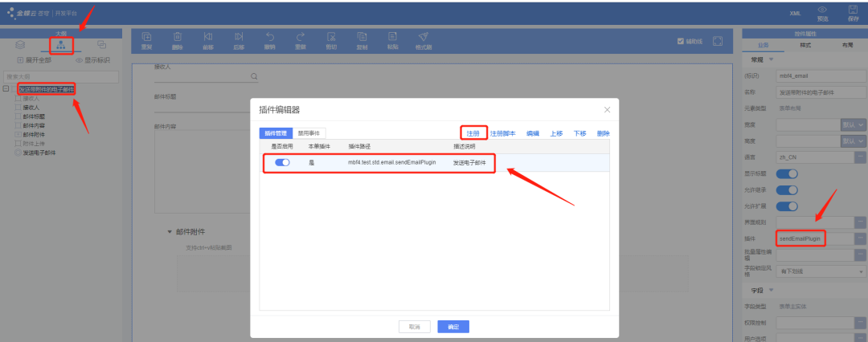Click the 注册脚本 link
The height and width of the screenshot is (342, 868).
(502, 133)
